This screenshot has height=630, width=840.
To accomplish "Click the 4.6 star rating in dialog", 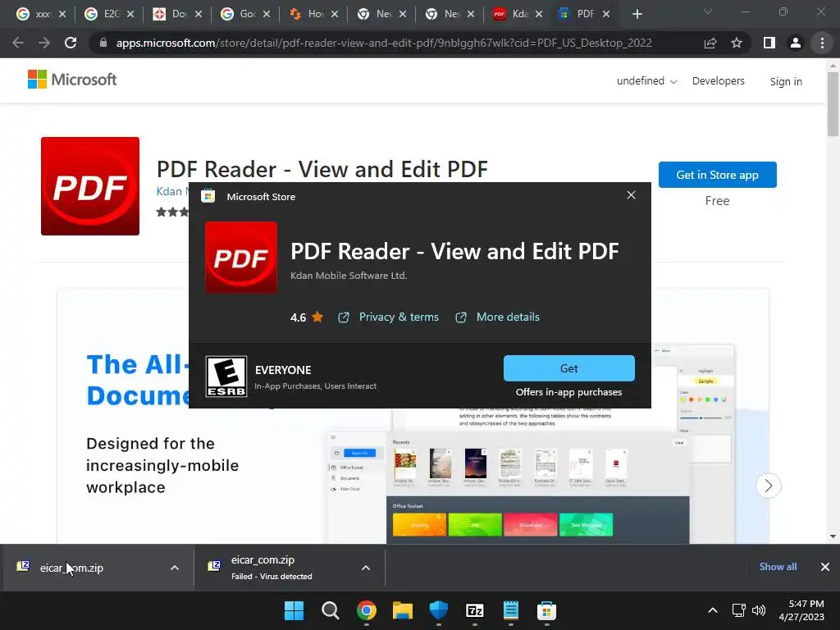I will 307,317.
